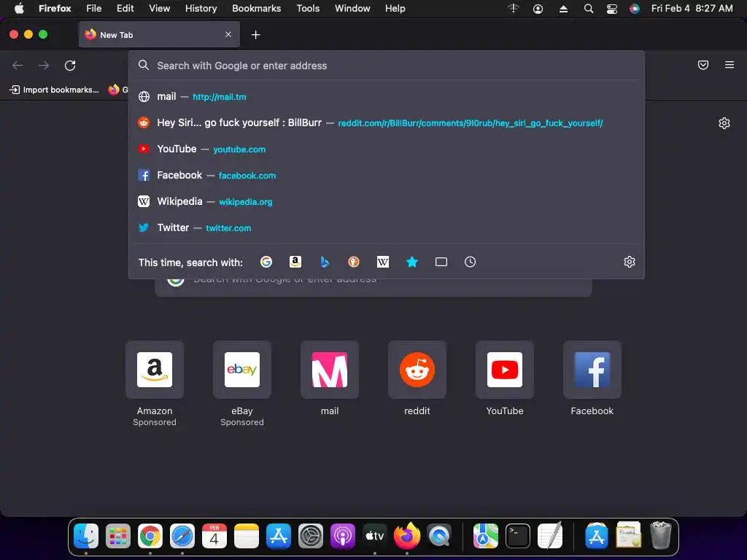Viewport: 747px width, 560px height.
Task: Open Control Center in menu bar
Action: point(612,9)
